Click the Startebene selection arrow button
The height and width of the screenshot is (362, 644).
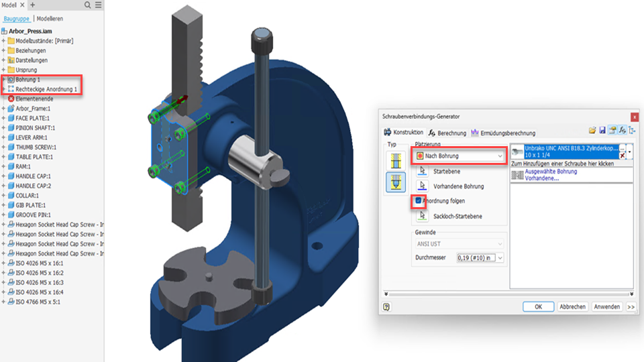[x=422, y=171]
